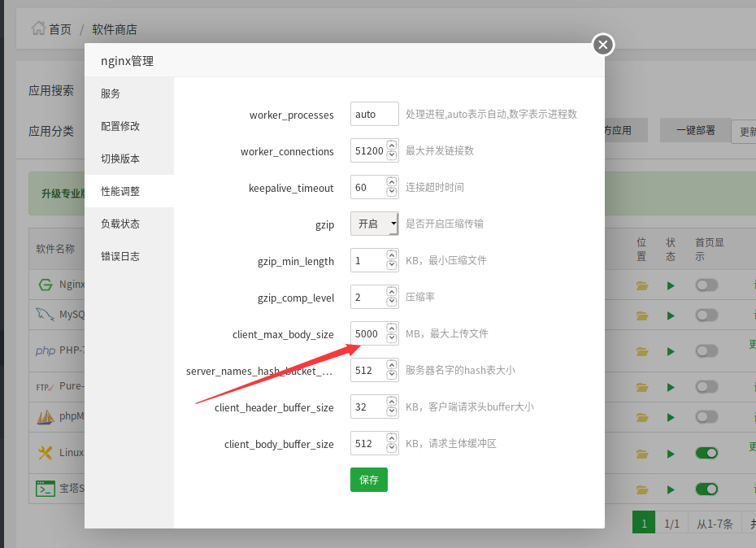The width and height of the screenshot is (756, 548).
Task: Click the home icon in breadcrumb
Action: click(38, 28)
